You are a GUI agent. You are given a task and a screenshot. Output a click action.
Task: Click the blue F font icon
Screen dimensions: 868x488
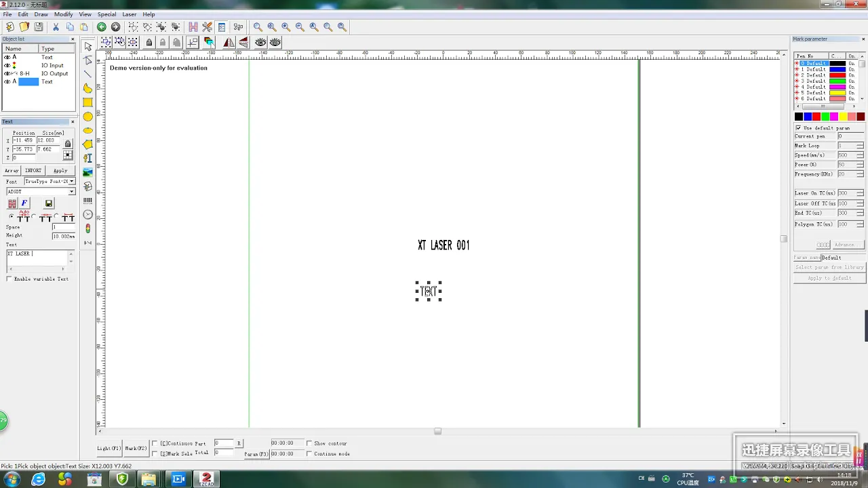pyautogui.click(x=24, y=203)
